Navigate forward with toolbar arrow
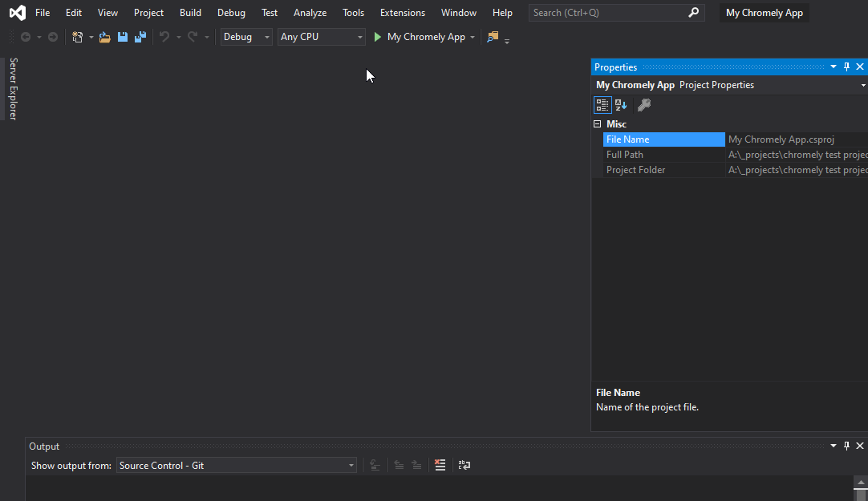 [x=53, y=37]
